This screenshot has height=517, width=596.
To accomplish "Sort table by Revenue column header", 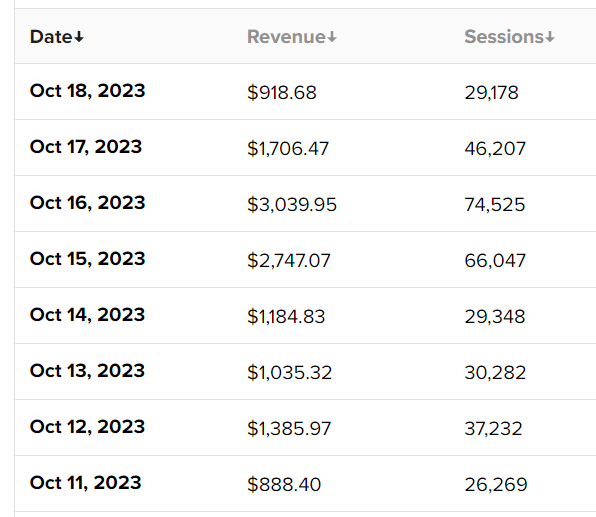I will point(292,37).
